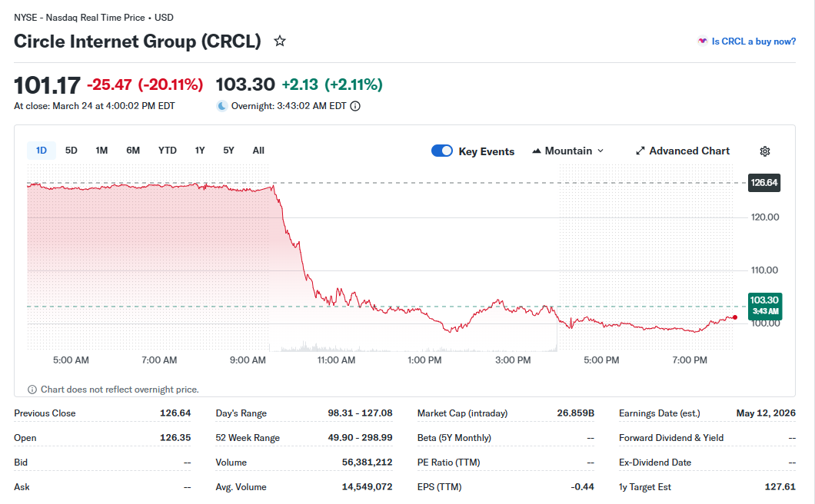815x504 pixels.
Task: Click the 126.64 previous close price marker
Action: point(763,183)
